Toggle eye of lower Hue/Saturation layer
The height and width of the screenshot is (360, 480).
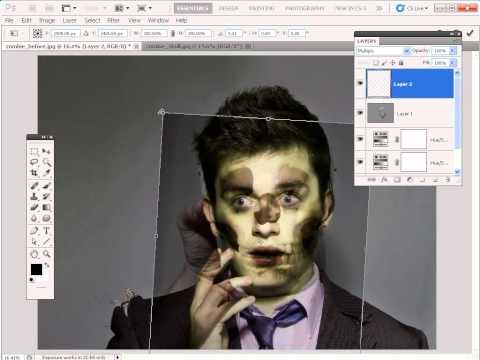click(x=360, y=162)
